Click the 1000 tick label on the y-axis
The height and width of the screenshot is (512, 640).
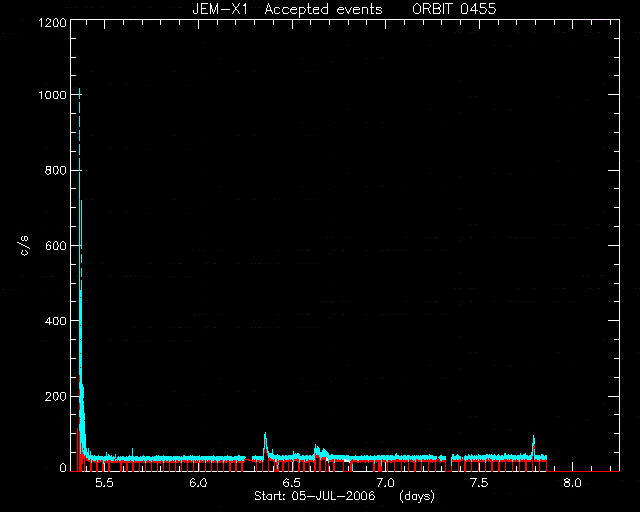[x=52, y=95]
